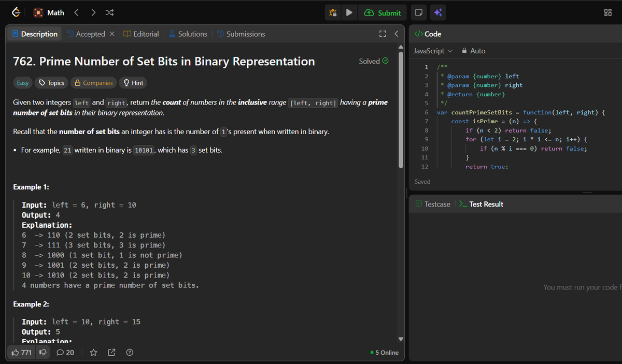
Task: Click the scrollbar up arrow
Action: click(401, 47)
